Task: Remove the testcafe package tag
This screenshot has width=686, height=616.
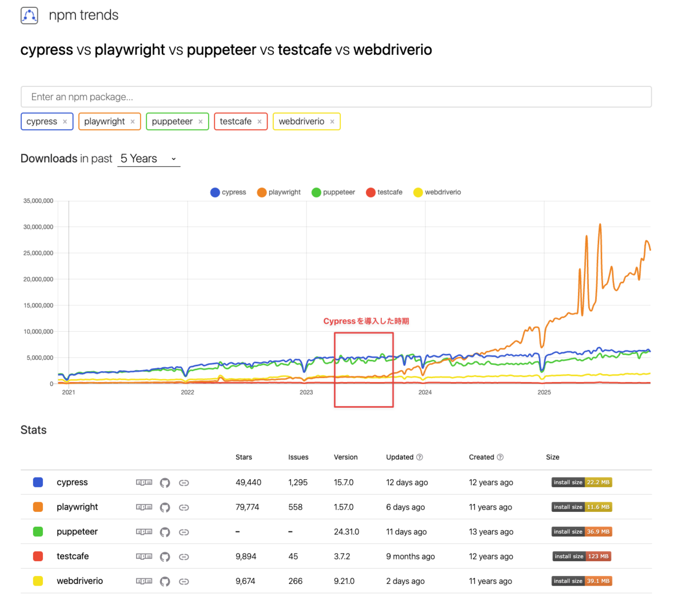Action: coord(260,122)
